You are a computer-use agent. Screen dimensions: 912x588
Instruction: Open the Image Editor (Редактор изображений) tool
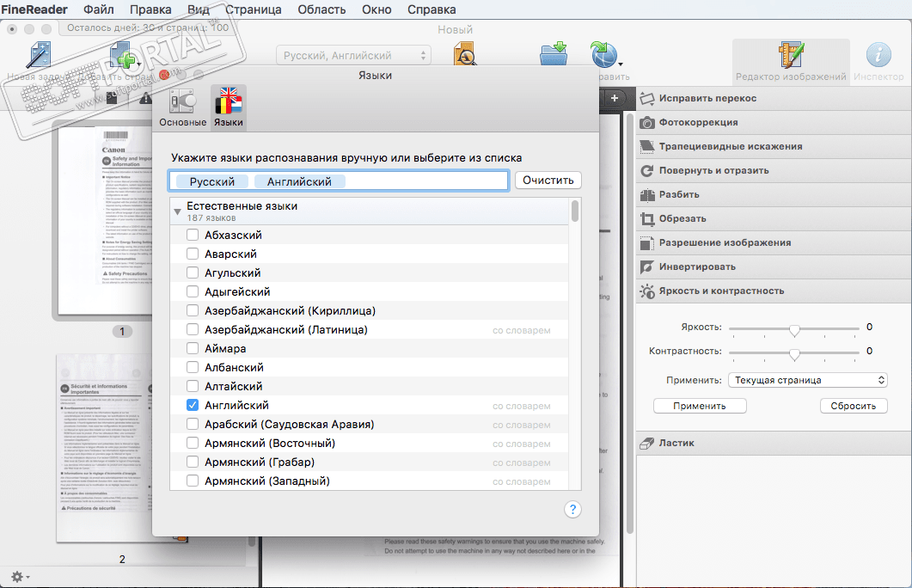(791, 61)
